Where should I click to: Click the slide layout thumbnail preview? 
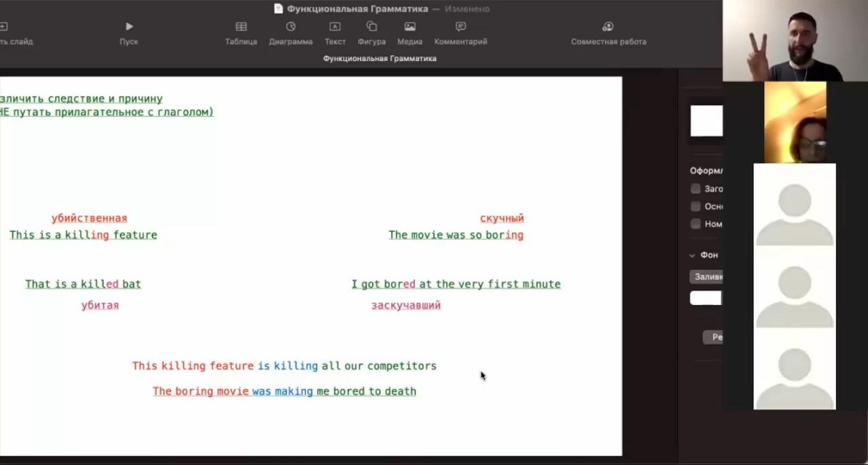tap(706, 121)
